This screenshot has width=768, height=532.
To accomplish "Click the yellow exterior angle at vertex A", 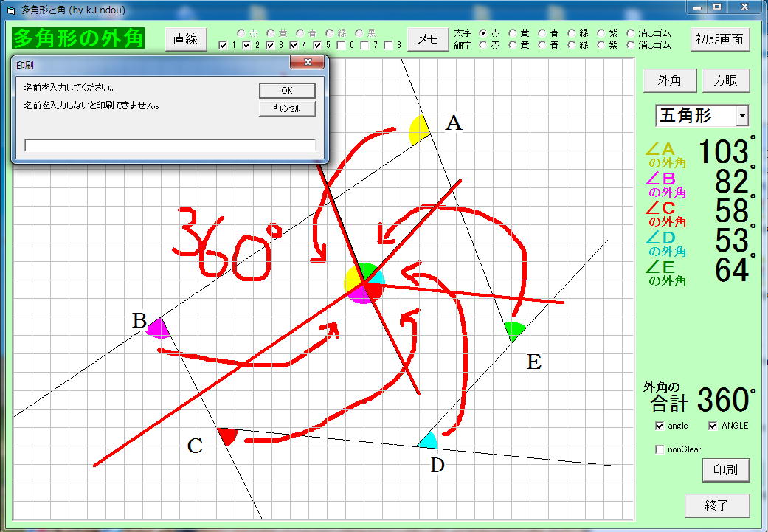I will click(419, 131).
